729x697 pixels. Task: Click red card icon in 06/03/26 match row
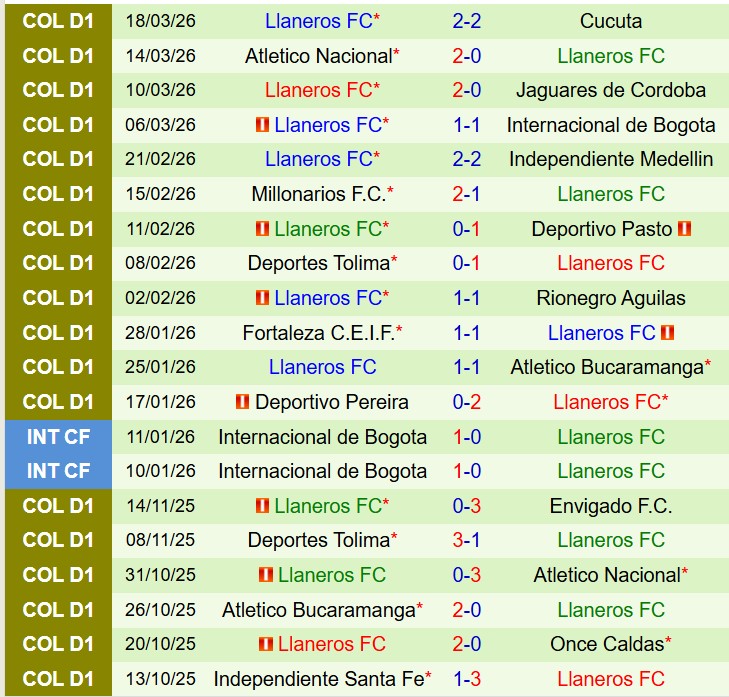[x=262, y=125]
